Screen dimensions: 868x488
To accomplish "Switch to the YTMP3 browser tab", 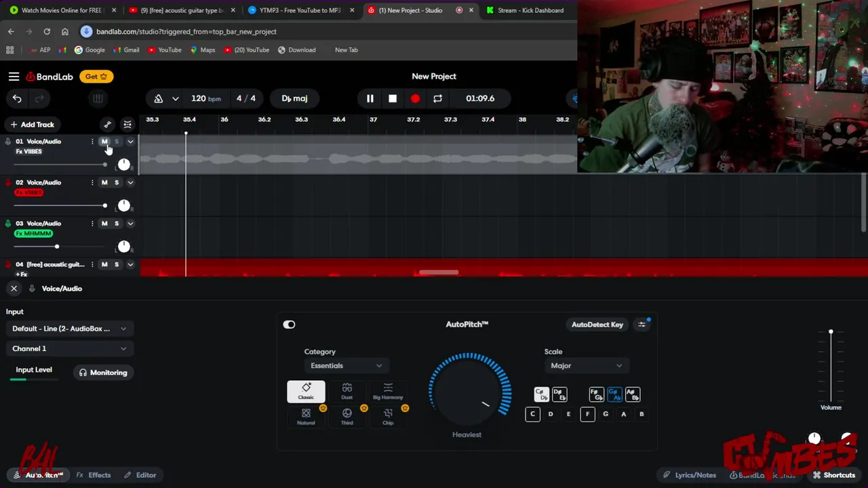I will click(x=300, y=10).
